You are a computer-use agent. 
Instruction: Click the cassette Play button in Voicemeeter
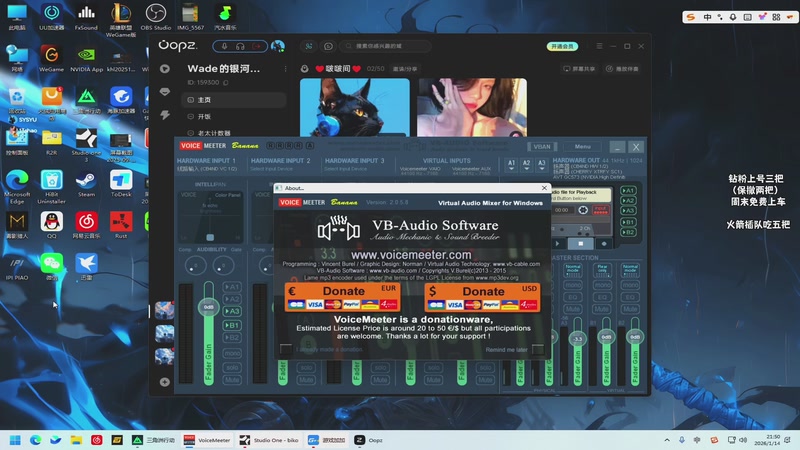pyautogui.click(x=558, y=244)
